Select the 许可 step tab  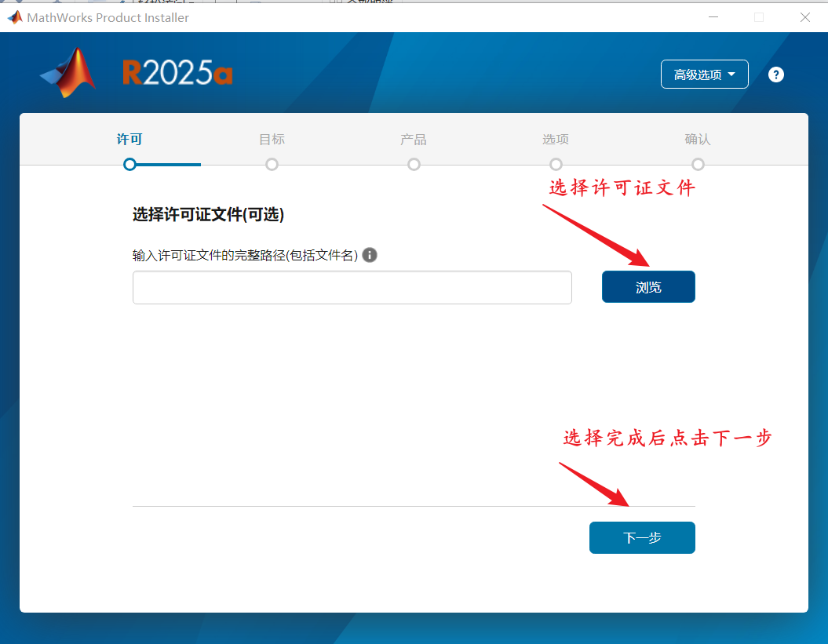click(129, 139)
